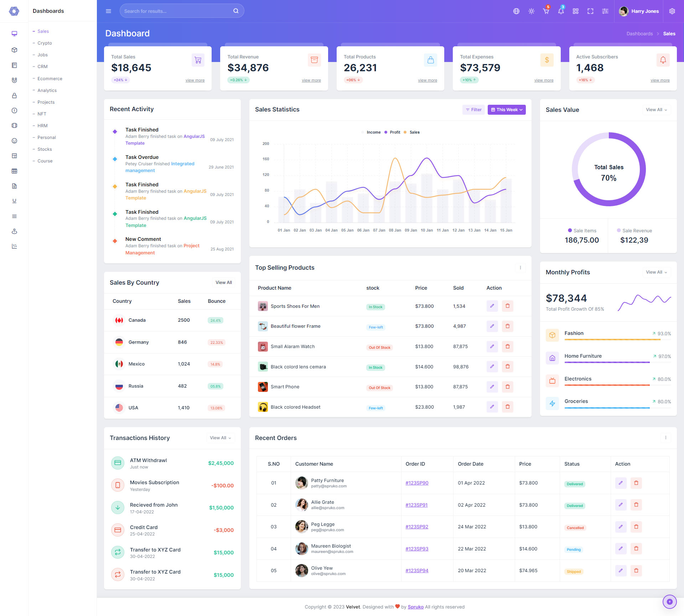Click the settings gear icon top right

click(672, 11)
